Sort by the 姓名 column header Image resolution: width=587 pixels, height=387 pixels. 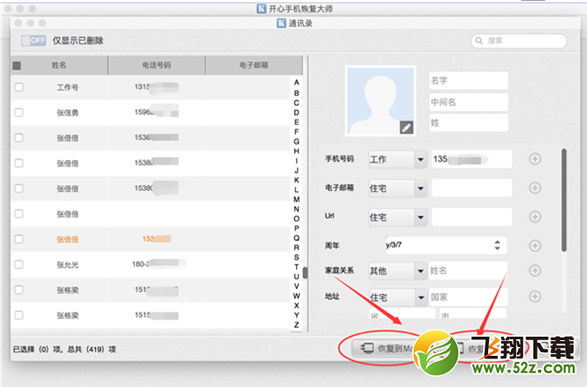pos(59,65)
